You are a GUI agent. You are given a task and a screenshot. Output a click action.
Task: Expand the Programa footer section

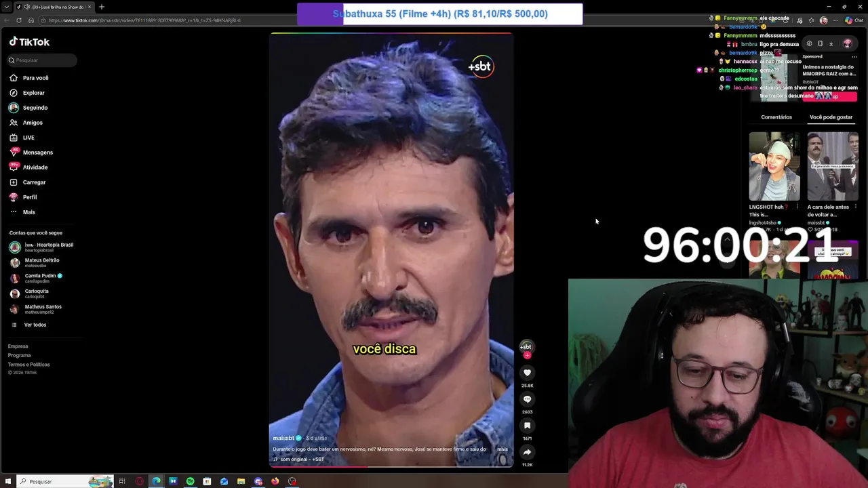pos(20,355)
